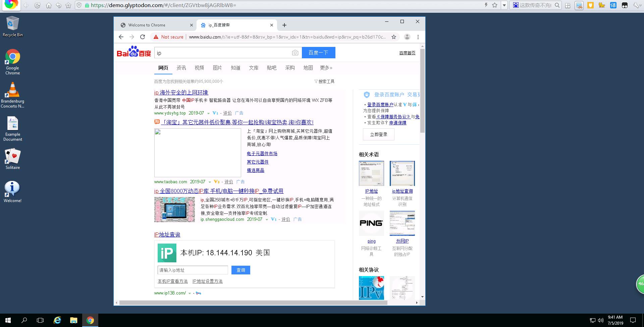Open IP地址设置方法 link
Image resolution: width=644 pixels, height=327 pixels.
[x=208, y=281]
